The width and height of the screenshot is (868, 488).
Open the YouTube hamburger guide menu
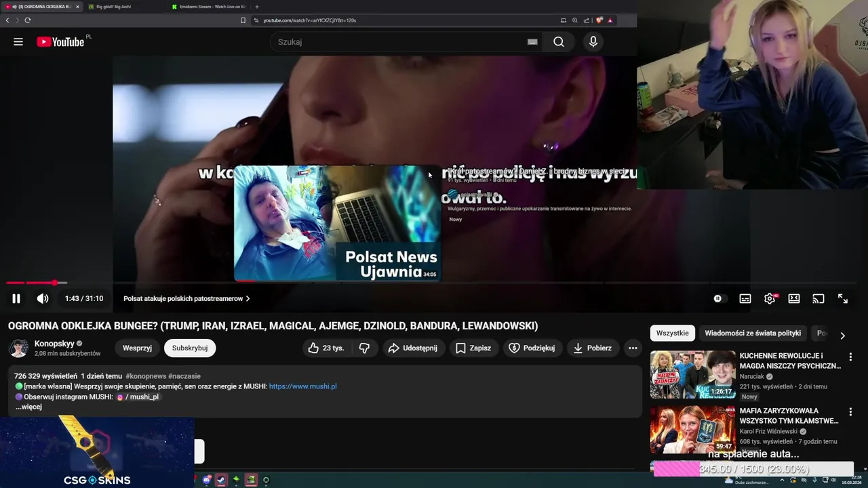coord(18,42)
